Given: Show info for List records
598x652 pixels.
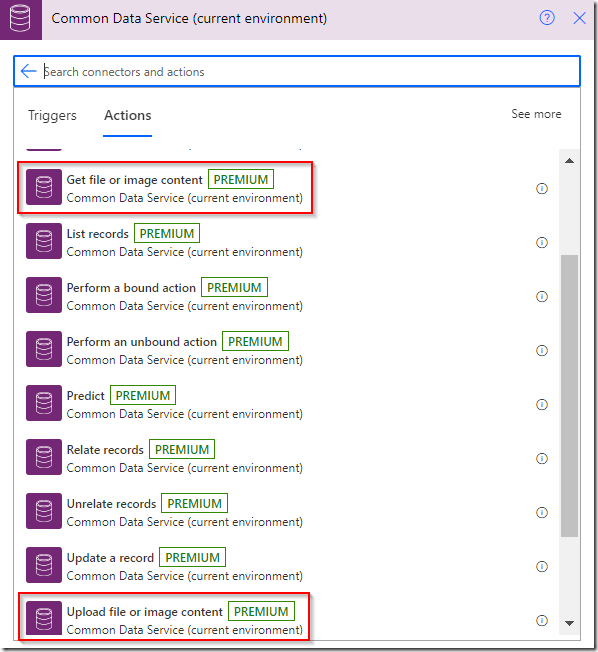Looking at the screenshot, I should click(x=542, y=242).
